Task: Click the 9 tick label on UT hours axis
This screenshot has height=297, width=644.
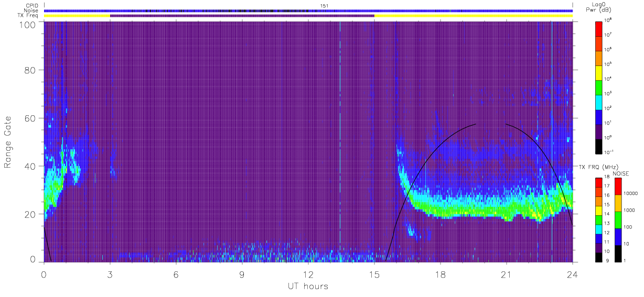Action: (x=242, y=274)
